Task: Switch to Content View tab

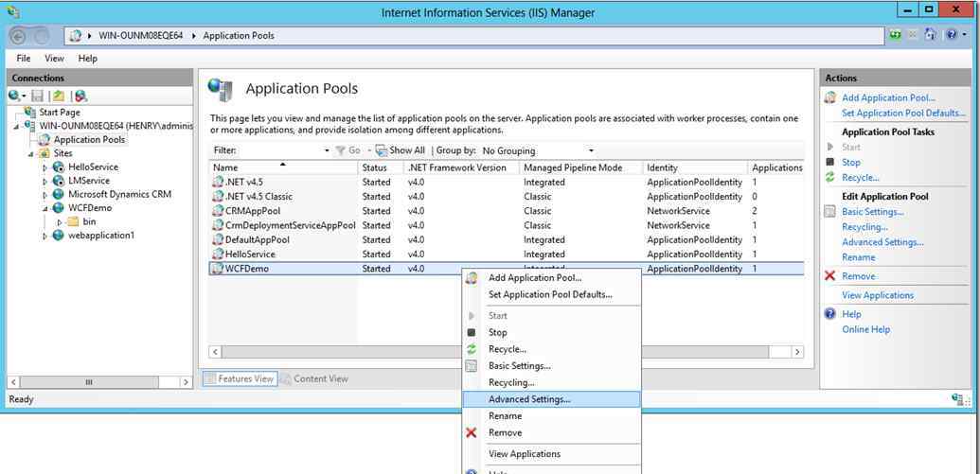Action: tap(314, 378)
